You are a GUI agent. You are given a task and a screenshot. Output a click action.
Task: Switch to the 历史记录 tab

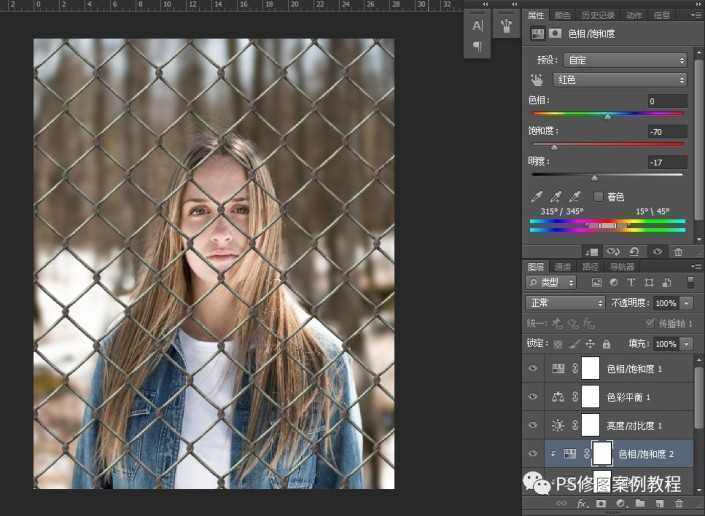click(597, 15)
